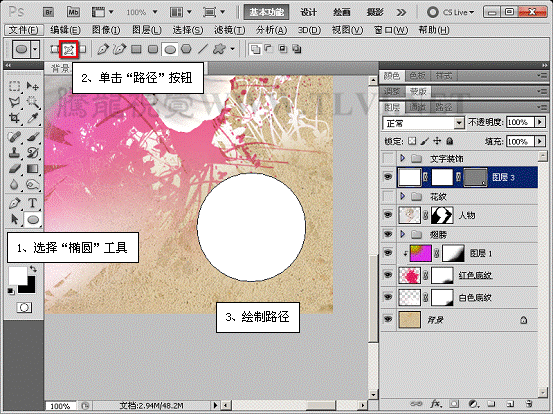Open the 滤镜(T) menu

point(230,30)
